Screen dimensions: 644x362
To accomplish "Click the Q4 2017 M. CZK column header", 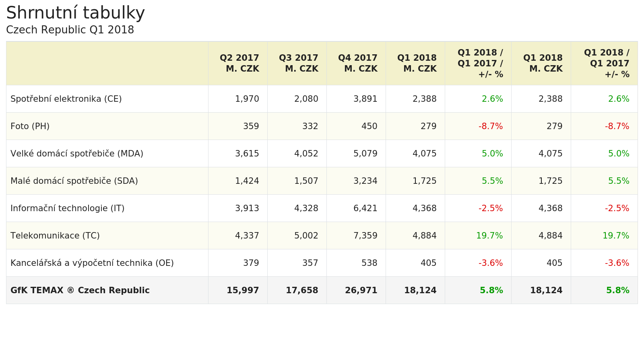I will click(357, 63).
